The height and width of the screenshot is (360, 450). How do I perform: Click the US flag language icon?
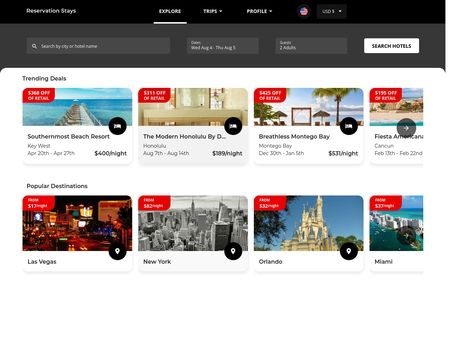tap(304, 11)
